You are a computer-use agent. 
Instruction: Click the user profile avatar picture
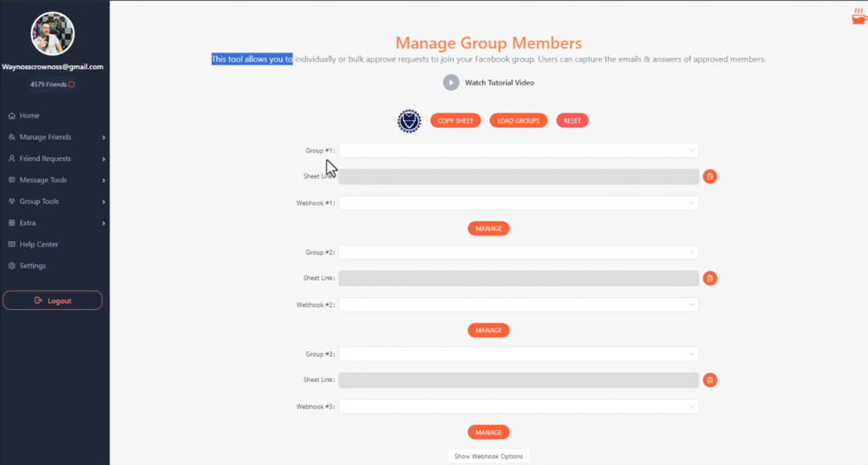tap(53, 34)
